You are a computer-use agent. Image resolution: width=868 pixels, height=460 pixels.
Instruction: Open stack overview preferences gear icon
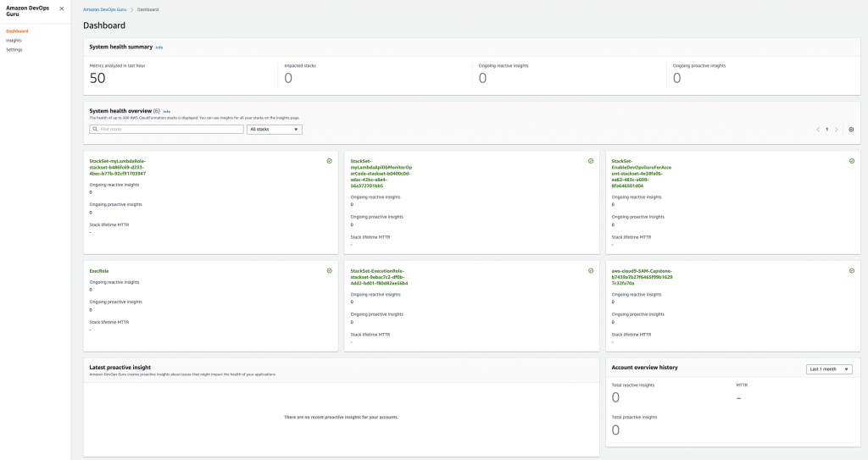click(851, 130)
